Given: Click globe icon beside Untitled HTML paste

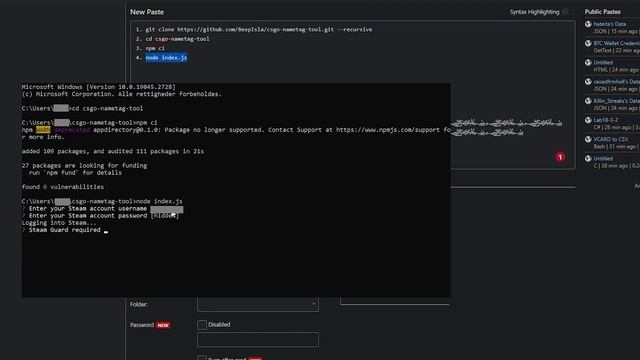Looking at the screenshot, I should point(588,62).
